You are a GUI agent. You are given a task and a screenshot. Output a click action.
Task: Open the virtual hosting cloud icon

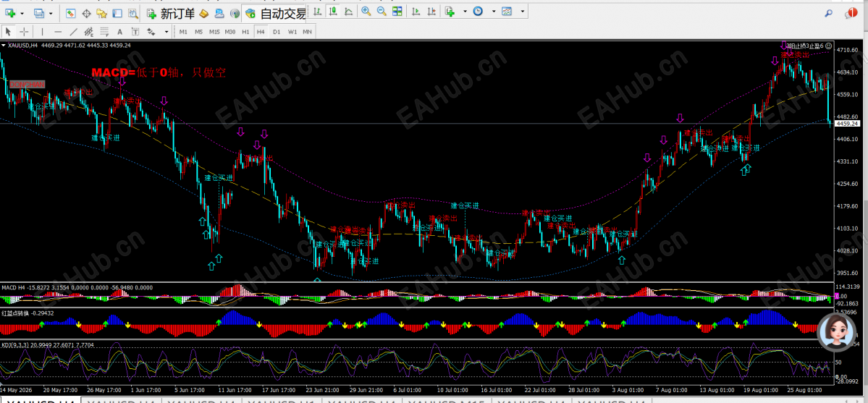[x=219, y=13]
